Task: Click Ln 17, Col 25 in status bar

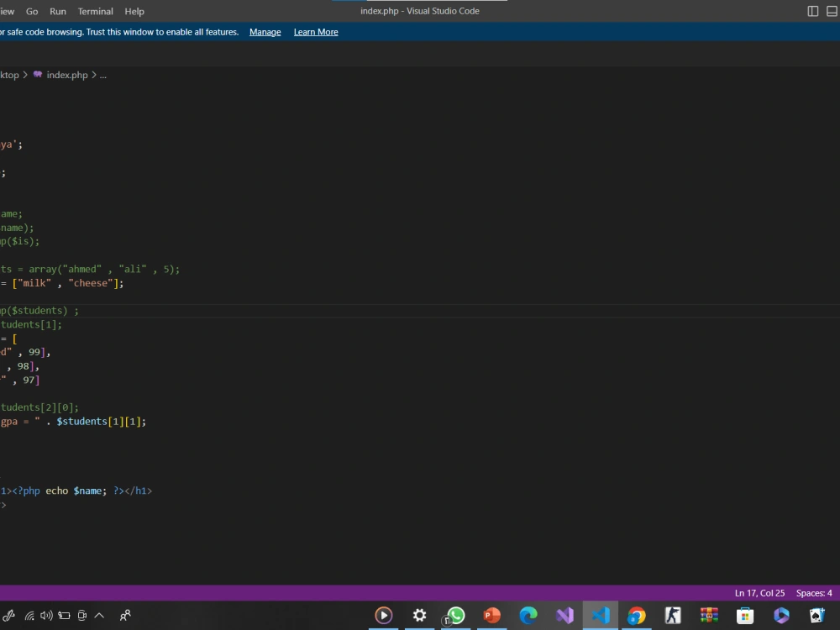Action: coord(759,593)
